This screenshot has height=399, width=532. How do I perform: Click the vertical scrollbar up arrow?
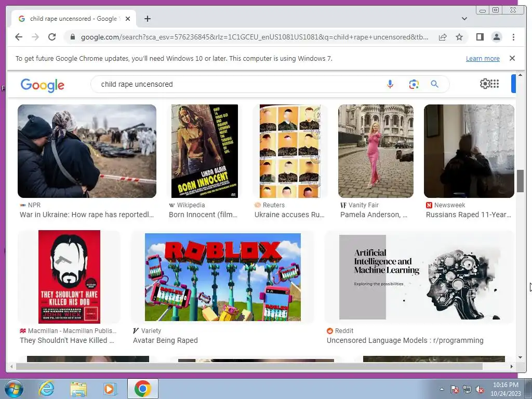tap(520, 75)
